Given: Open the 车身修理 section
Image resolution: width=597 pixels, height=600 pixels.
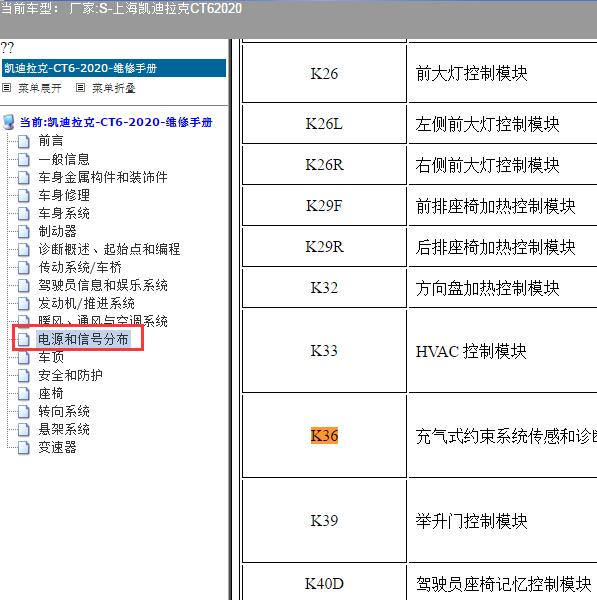Looking at the screenshot, I should click(64, 195).
